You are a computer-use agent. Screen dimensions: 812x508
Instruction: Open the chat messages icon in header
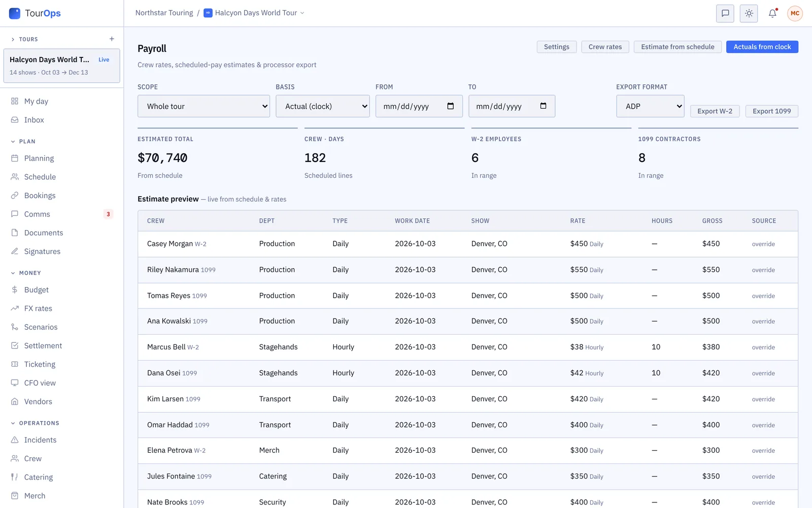[x=725, y=13]
